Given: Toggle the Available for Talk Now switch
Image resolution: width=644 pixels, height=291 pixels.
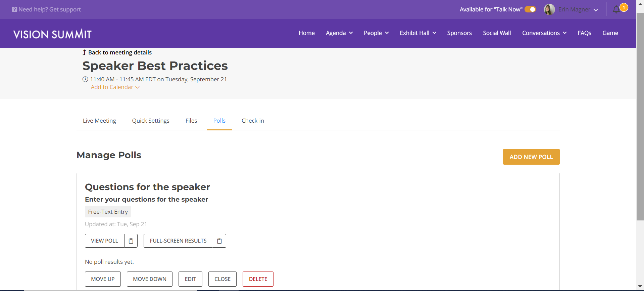Looking at the screenshot, I should 530,9.
